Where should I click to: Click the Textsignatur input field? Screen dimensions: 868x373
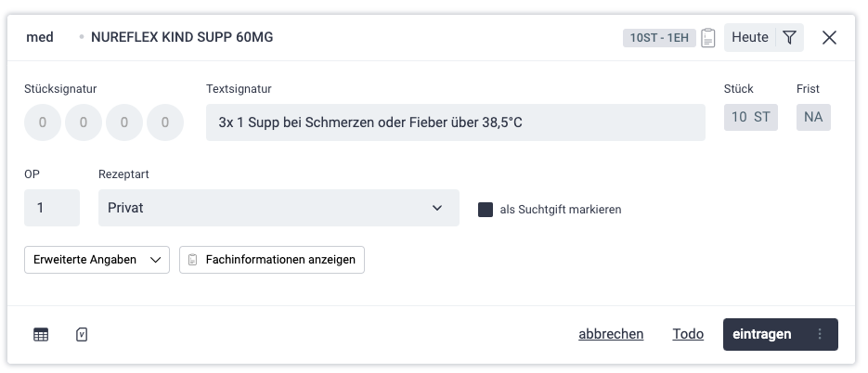pyautogui.click(x=455, y=122)
